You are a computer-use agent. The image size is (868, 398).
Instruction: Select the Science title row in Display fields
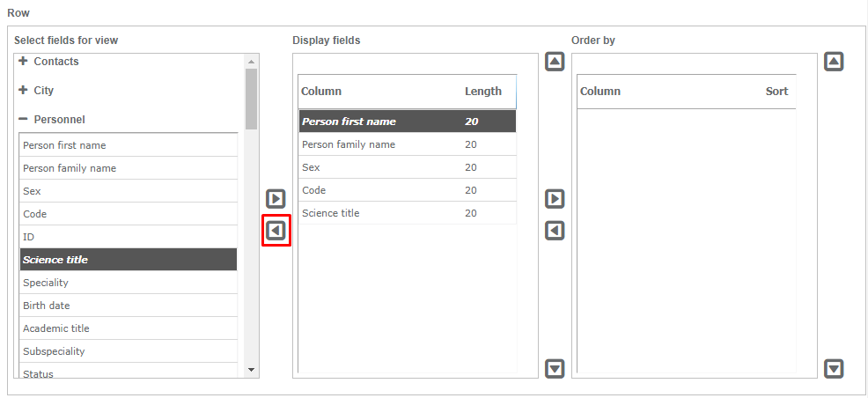tap(331, 213)
